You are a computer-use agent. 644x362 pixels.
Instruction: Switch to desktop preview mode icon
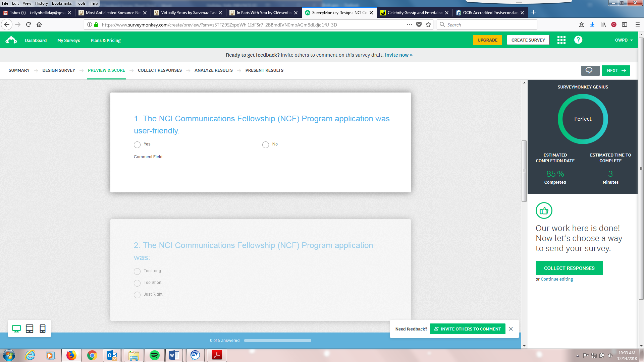point(16,329)
